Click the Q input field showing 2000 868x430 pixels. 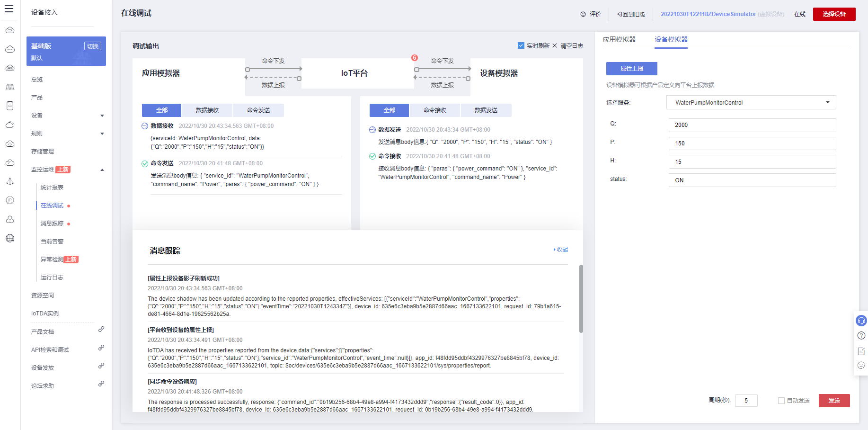[753, 125]
